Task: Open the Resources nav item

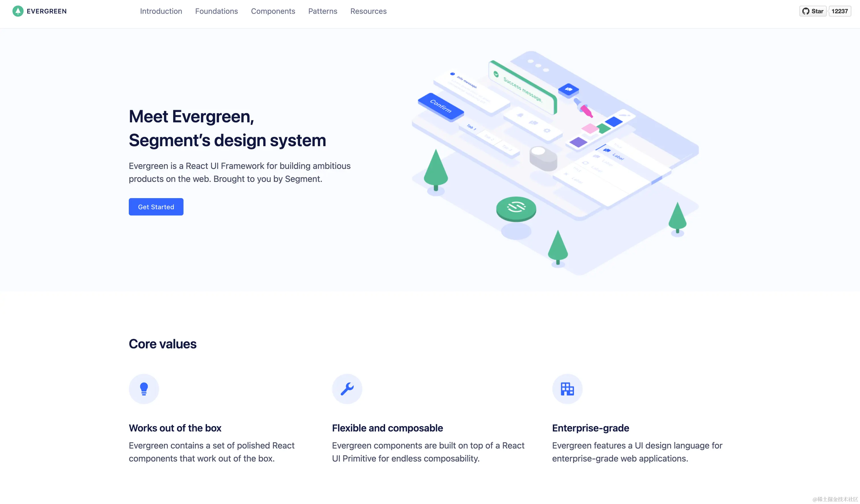Action: point(368,11)
